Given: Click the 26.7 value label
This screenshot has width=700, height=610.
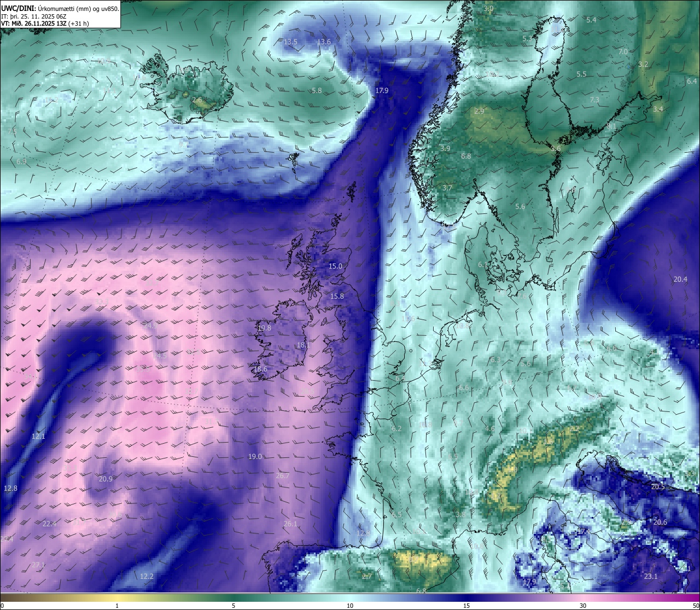Looking at the screenshot, I should coord(282,476).
